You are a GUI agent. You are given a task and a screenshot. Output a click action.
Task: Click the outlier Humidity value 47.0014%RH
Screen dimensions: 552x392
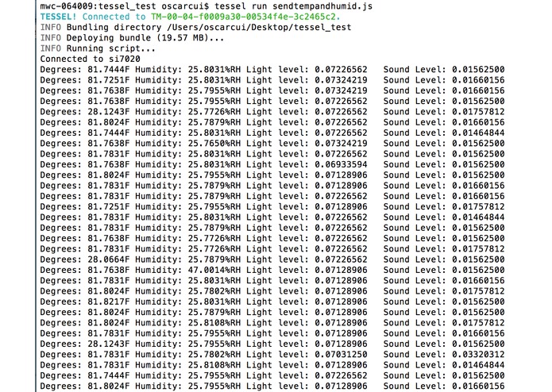[214, 270]
